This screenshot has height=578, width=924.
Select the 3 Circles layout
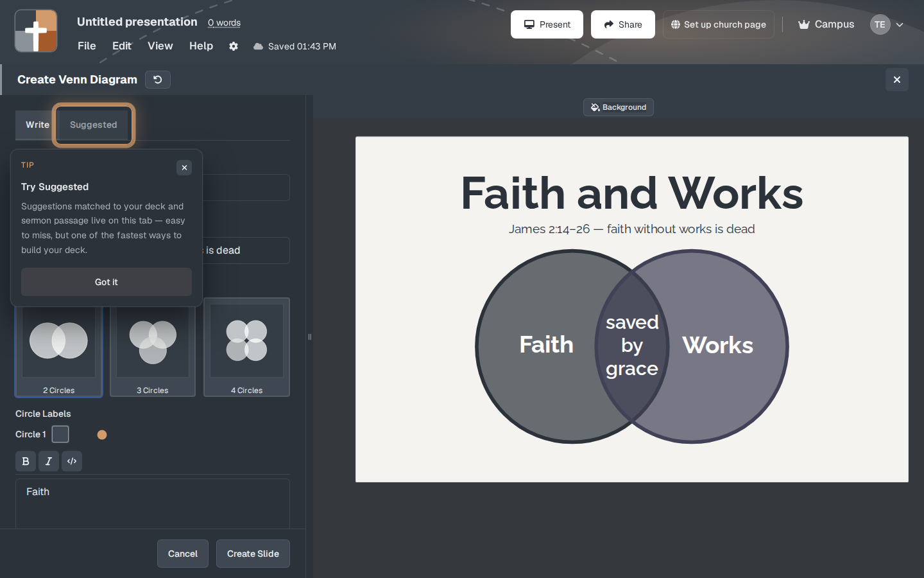153,347
